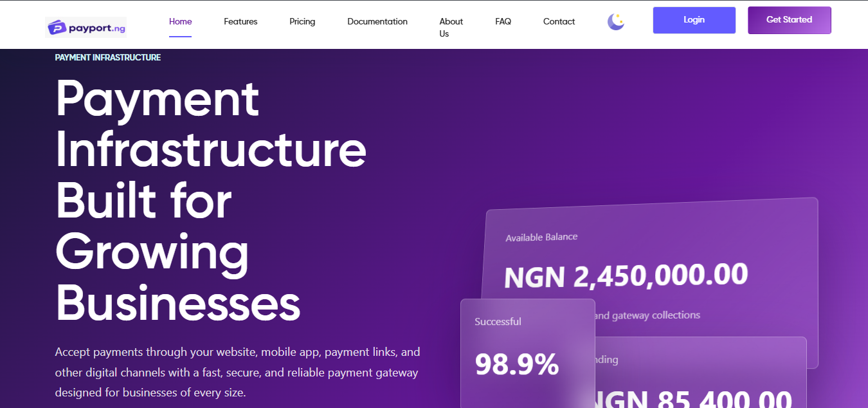Click the small PAYMENT INFRASTRUCTURE label
Image resolution: width=868 pixels, height=408 pixels.
pyautogui.click(x=108, y=57)
